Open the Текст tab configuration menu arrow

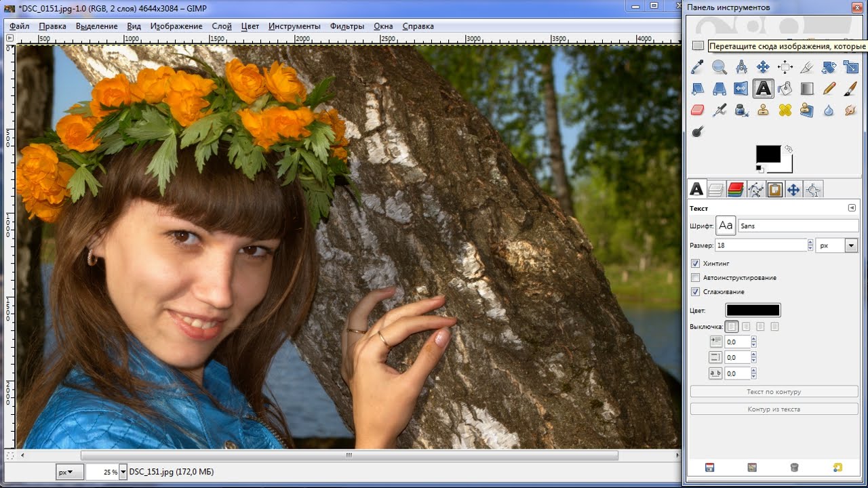coord(852,208)
